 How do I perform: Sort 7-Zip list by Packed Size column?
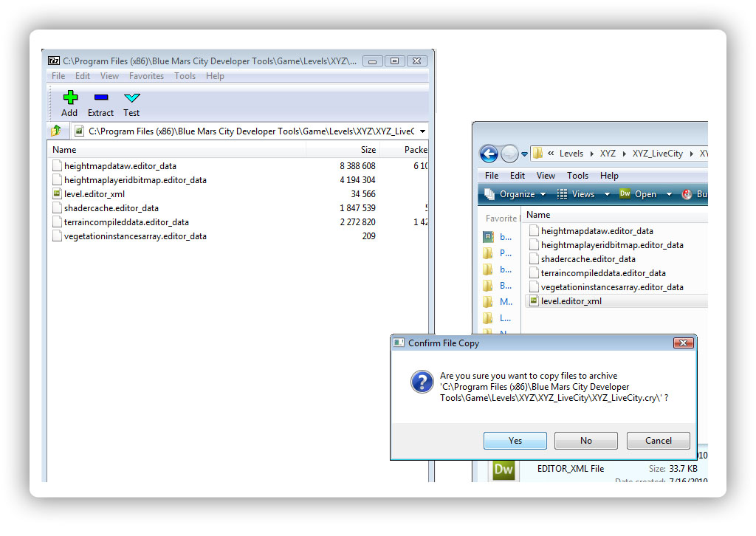[x=404, y=150]
